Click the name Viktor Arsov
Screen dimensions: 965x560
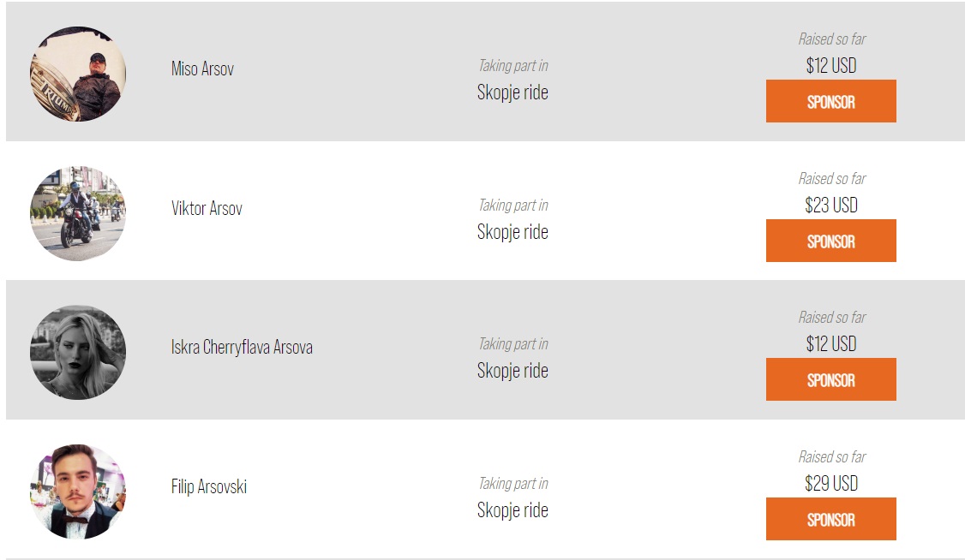[207, 208]
